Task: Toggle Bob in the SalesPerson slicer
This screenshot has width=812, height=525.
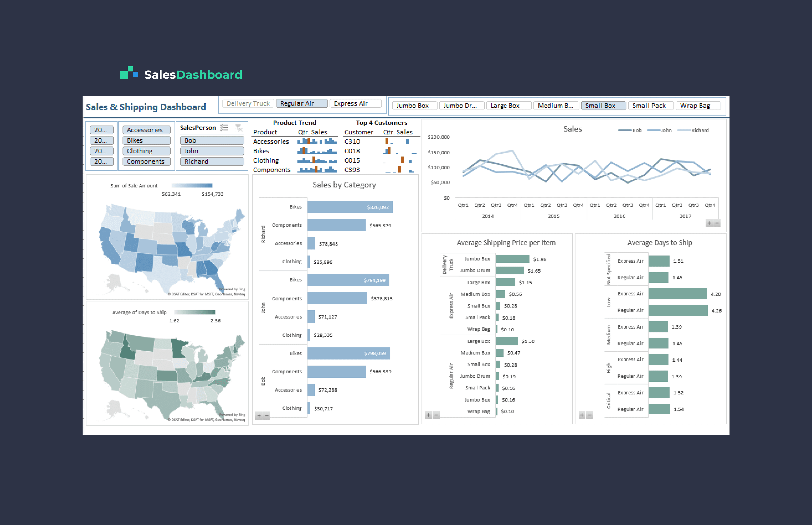Action: pos(212,140)
